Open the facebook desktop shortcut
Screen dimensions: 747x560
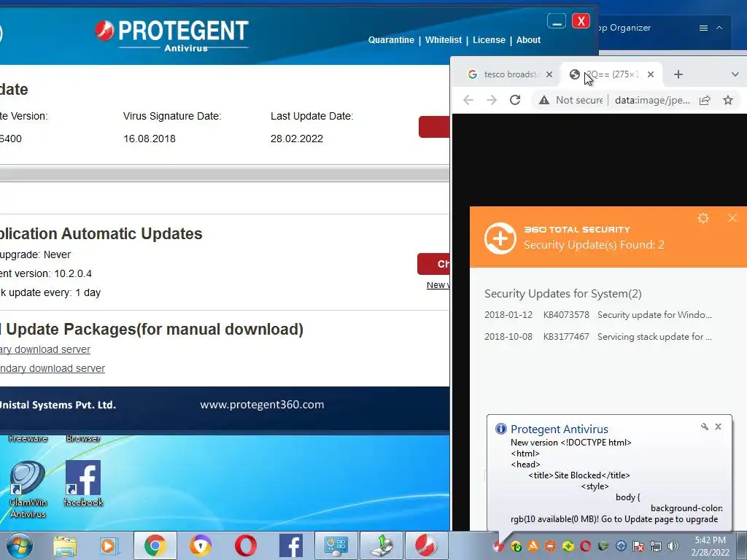(x=83, y=483)
